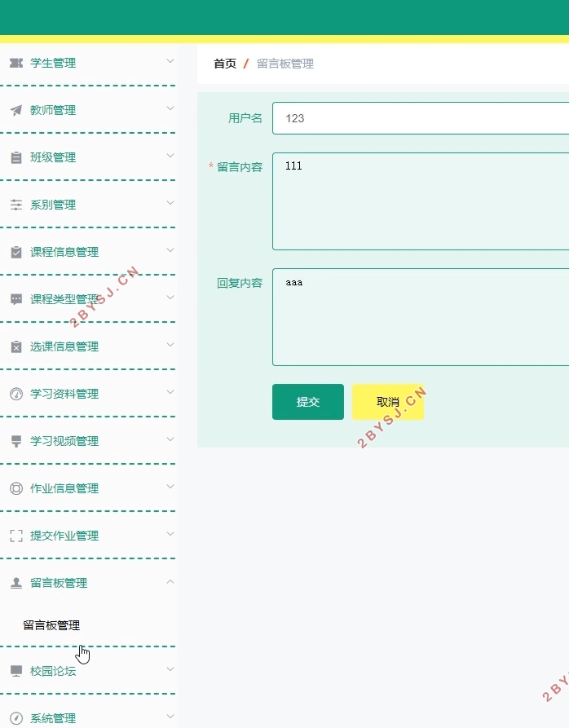569x728 pixels.
Task: Expand 学习资料管理 with its chevron
Action: (x=170, y=392)
